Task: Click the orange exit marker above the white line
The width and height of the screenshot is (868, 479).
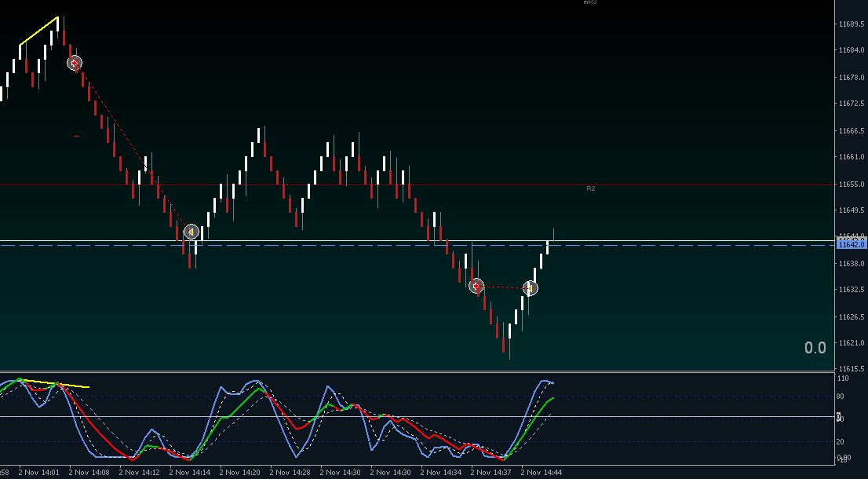Action: (x=191, y=232)
